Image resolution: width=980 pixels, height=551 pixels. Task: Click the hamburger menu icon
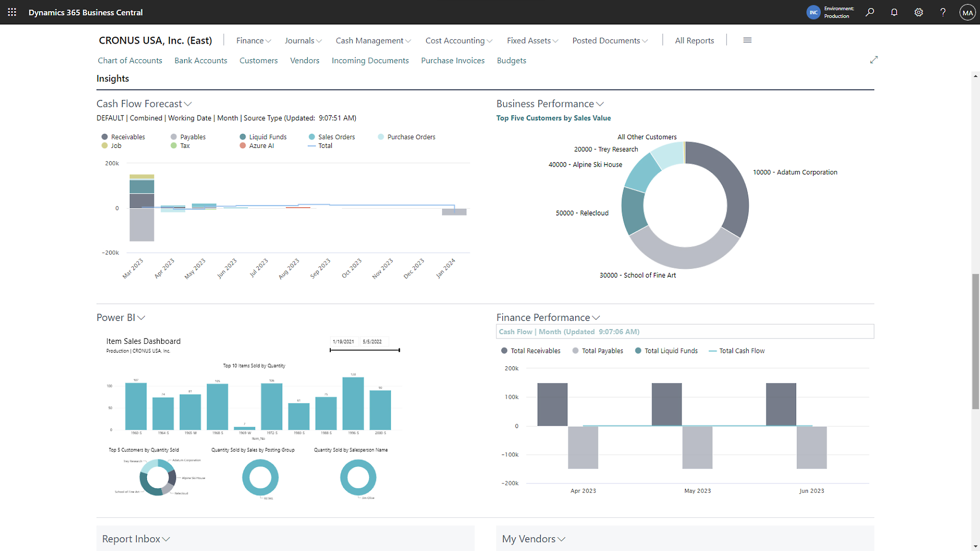pyautogui.click(x=746, y=40)
